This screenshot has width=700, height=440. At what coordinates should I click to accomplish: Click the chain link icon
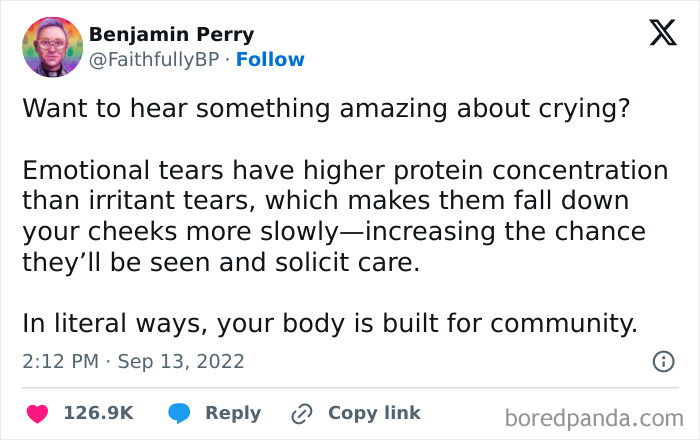(302, 413)
